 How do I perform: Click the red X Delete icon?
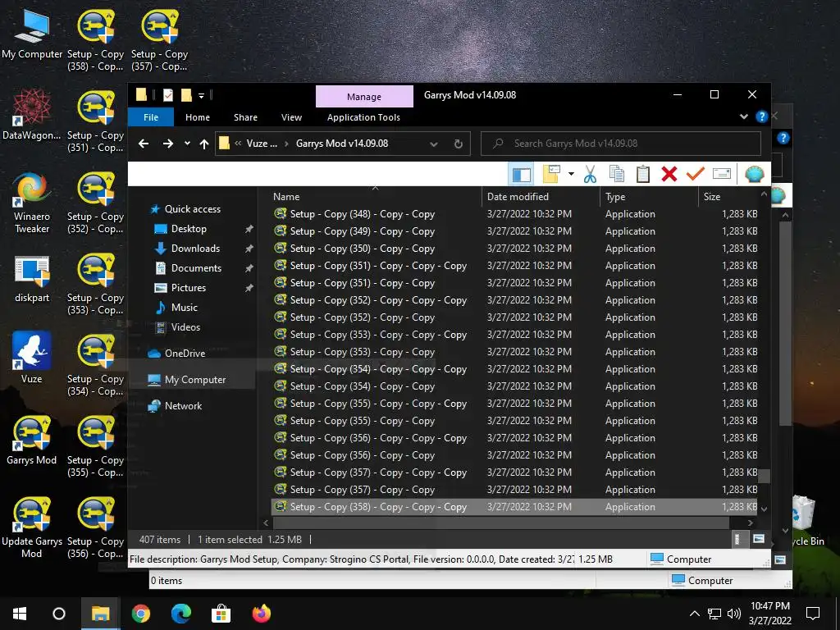(669, 174)
